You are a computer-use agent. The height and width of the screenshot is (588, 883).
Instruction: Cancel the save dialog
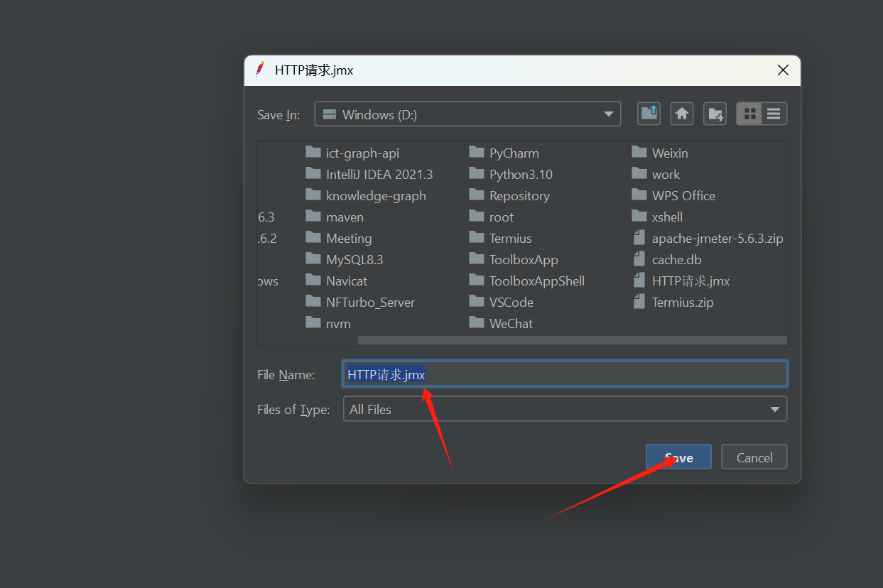(754, 457)
